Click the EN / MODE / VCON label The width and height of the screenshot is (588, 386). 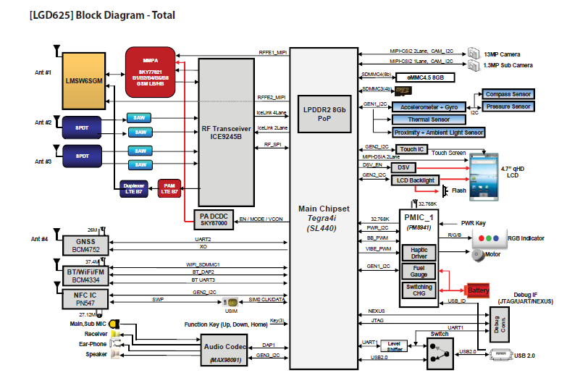pos(261,219)
